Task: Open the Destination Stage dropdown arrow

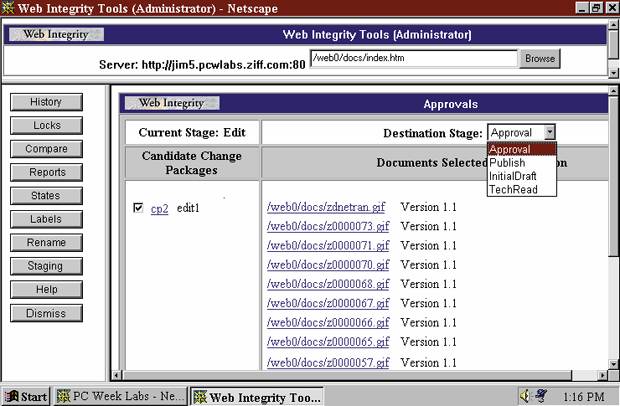Action: coord(549,132)
